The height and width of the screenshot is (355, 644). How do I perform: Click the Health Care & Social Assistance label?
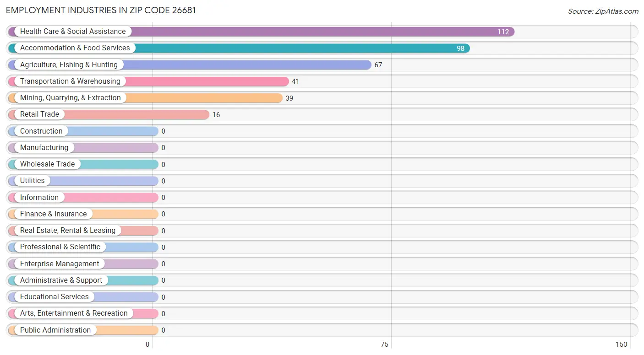click(x=73, y=32)
